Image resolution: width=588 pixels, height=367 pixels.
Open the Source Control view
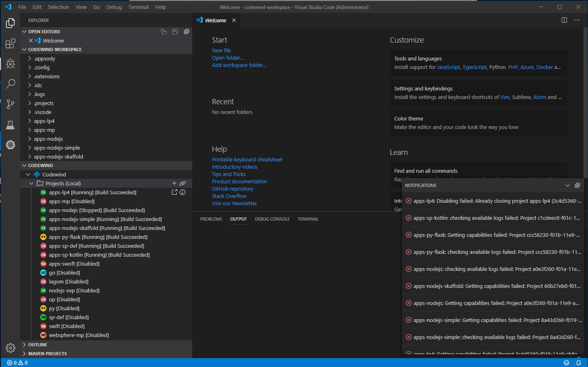click(10, 104)
